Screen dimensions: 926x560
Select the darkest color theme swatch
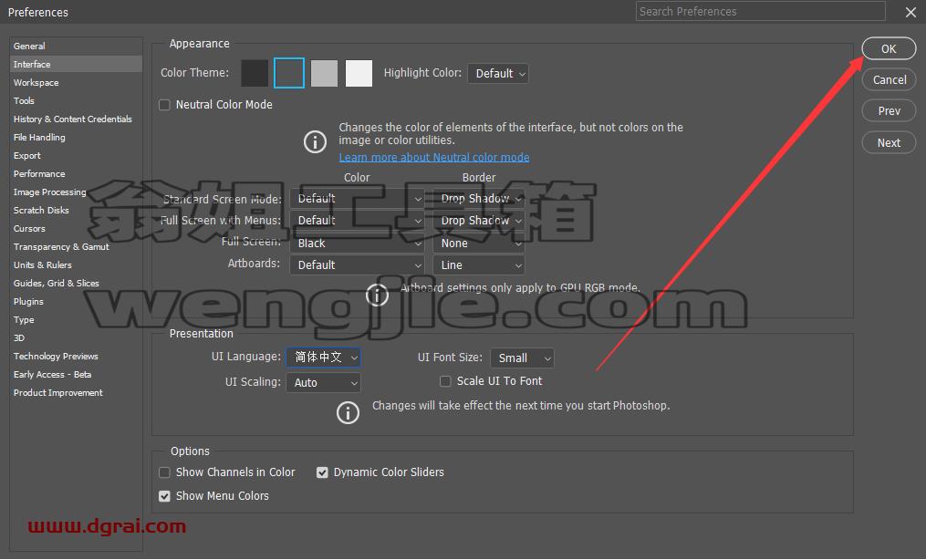(x=255, y=73)
